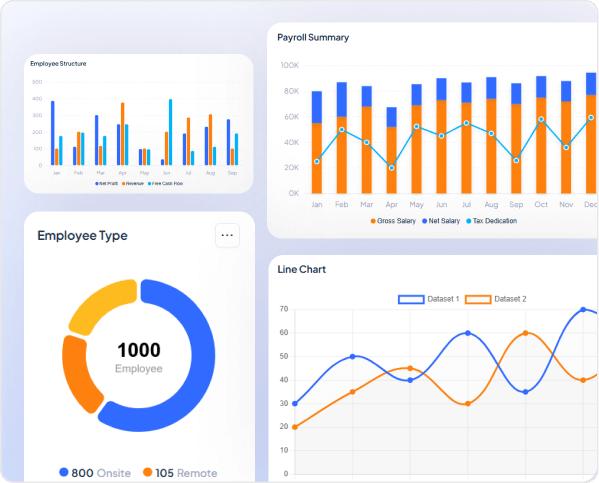Click the tall Jun Free Cash Flow bar

pos(170,132)
